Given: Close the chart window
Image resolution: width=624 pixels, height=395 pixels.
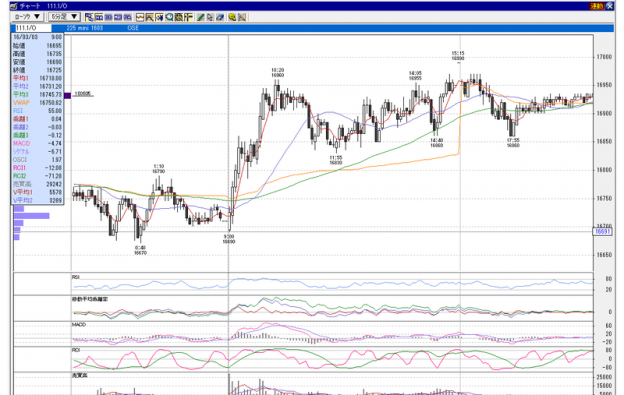Looking at the screenshot, I should (609, 6).
